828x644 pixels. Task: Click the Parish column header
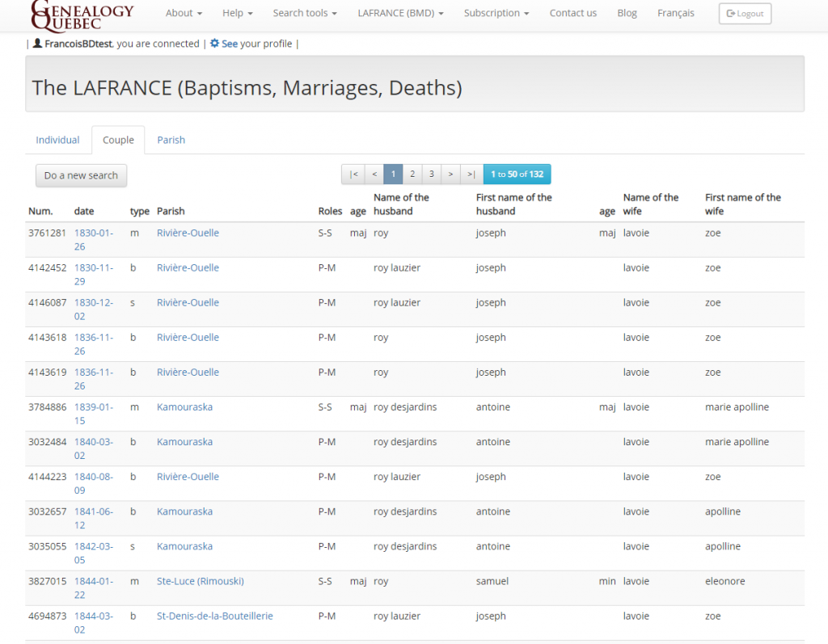171,211
